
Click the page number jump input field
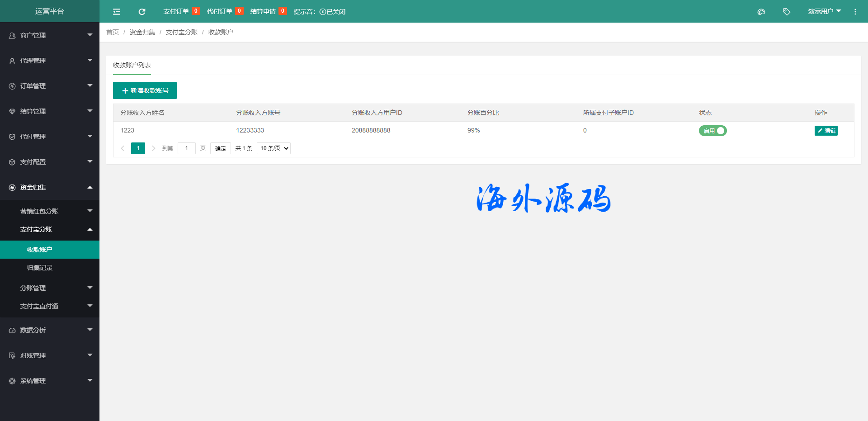tap(186, 148)
